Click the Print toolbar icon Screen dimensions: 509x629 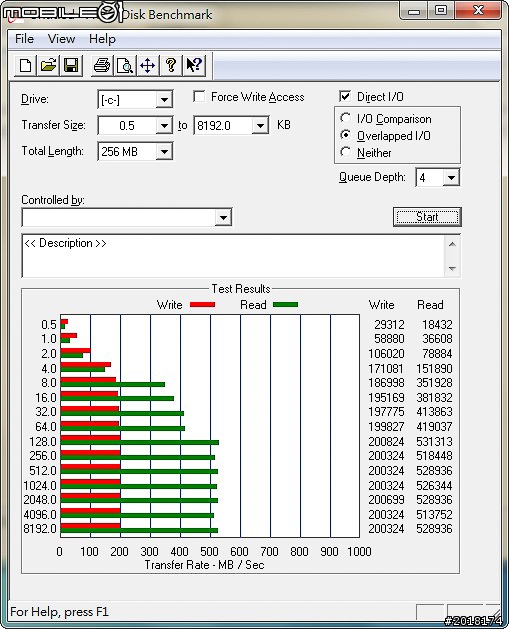pyautogui.click(x=101, y=65)
